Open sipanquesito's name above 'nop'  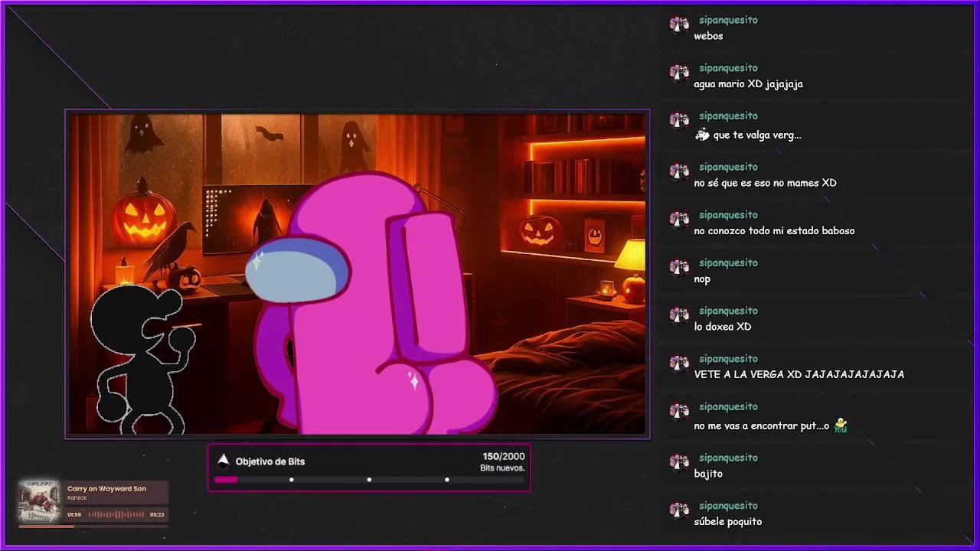coord(728,262)
